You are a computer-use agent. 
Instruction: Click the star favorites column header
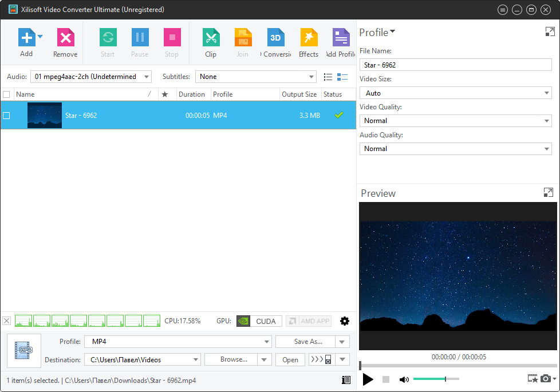[165, 94]
